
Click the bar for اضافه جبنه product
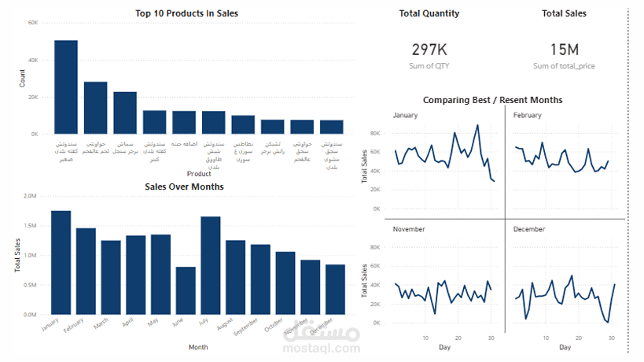184,123
